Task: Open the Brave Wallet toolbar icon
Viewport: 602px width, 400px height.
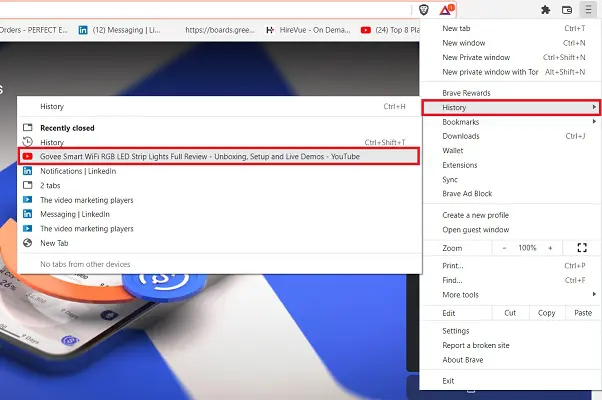Action: [x=567, y=10]
